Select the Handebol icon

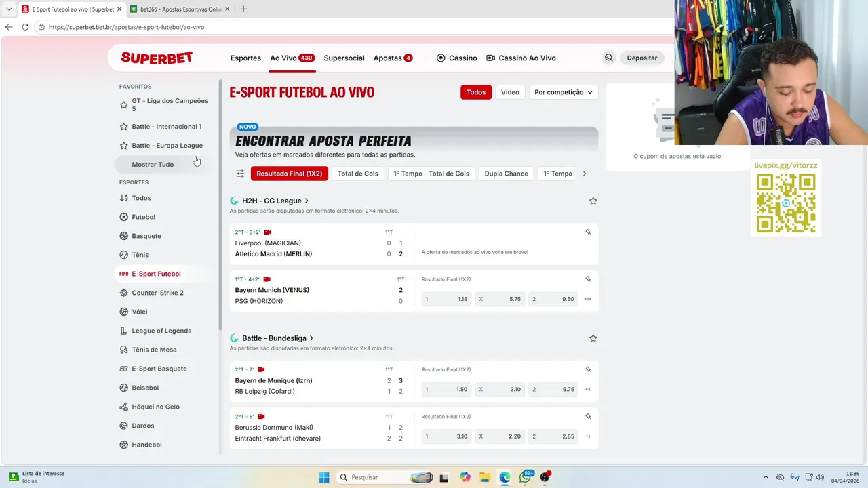[123, 445]
